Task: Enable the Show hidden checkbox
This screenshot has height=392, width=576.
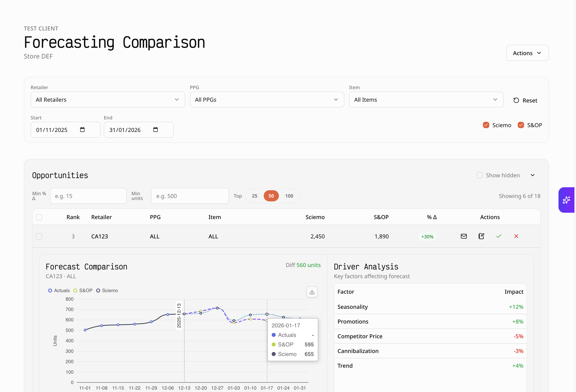Action: click(x=480, y=175)
